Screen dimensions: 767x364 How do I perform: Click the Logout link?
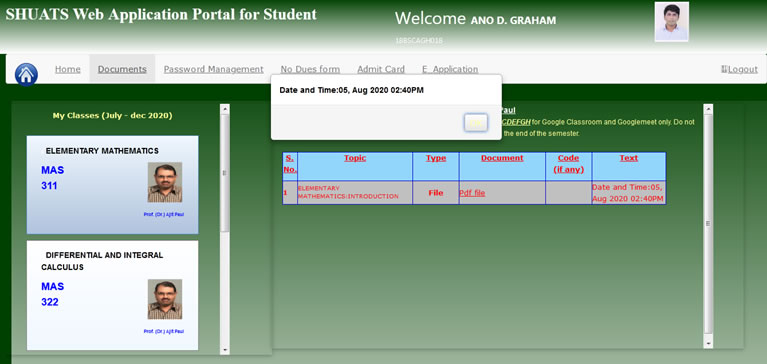pyautogui.click(x=739, y=69)
